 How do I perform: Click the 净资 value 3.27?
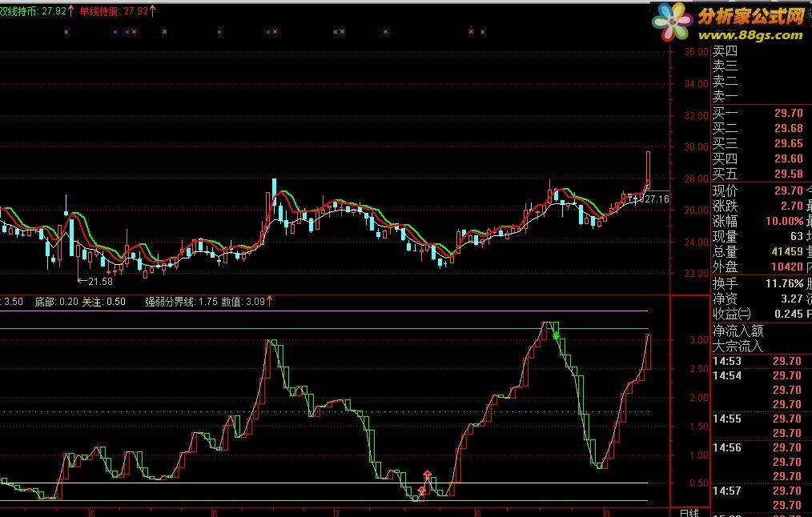tap(792, 299)
